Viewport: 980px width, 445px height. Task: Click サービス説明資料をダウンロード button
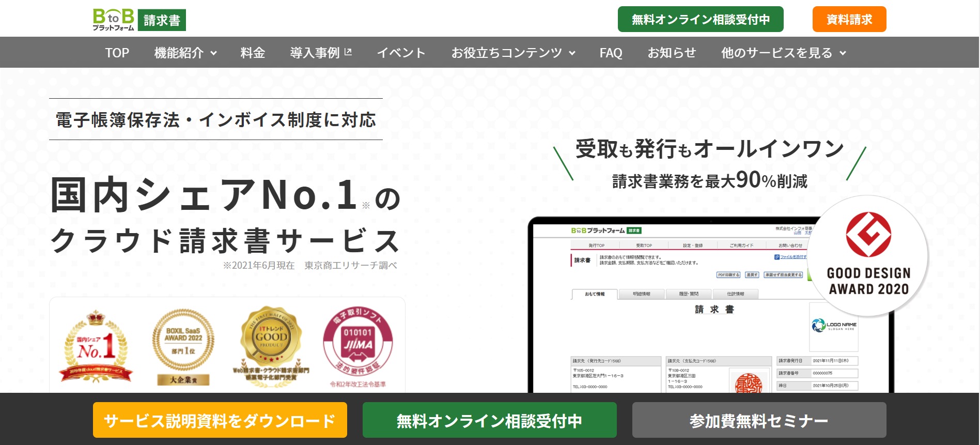[220, 420]
